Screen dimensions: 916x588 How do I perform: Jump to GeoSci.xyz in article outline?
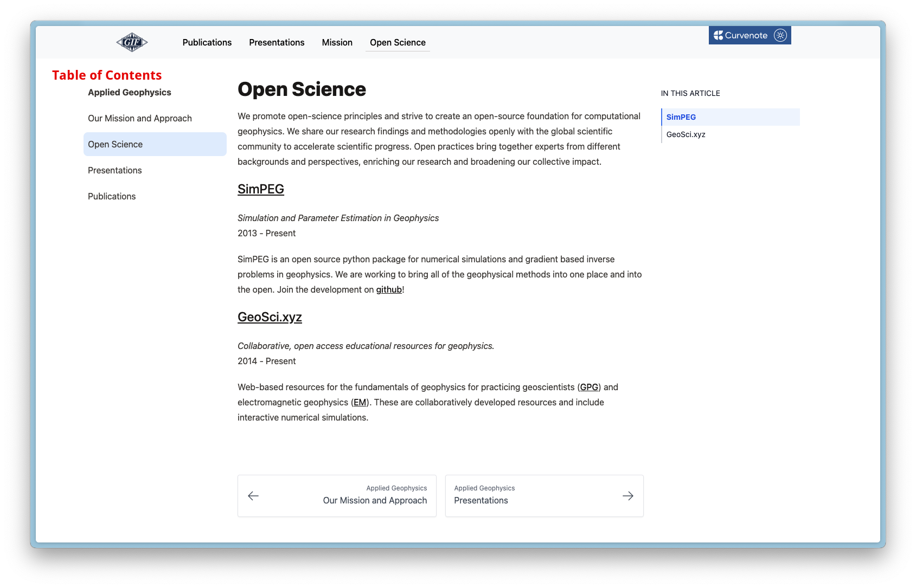[686, 134]
